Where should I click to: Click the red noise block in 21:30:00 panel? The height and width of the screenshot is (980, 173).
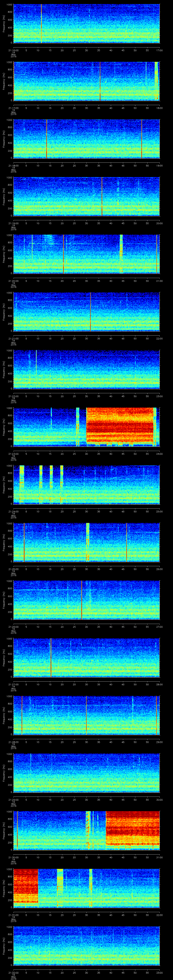(133, 828)
